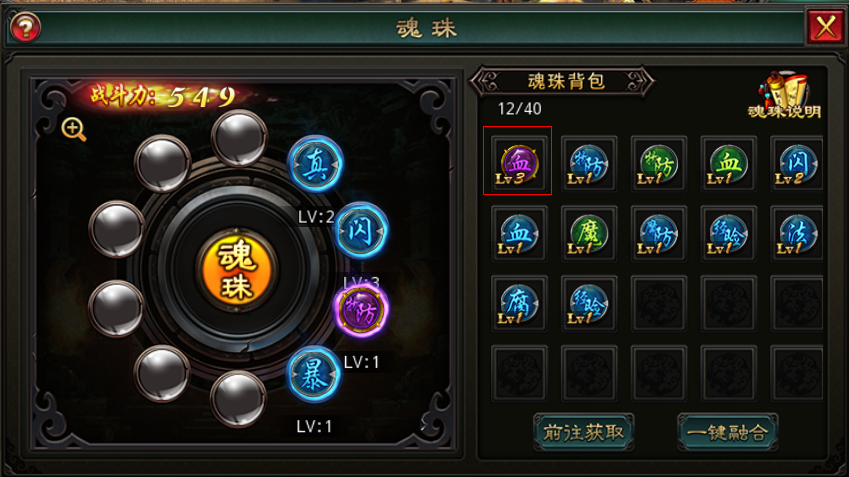
Task: Select the green 血 Lv1 orb in backpack
Action: click(x=728, y=163)
